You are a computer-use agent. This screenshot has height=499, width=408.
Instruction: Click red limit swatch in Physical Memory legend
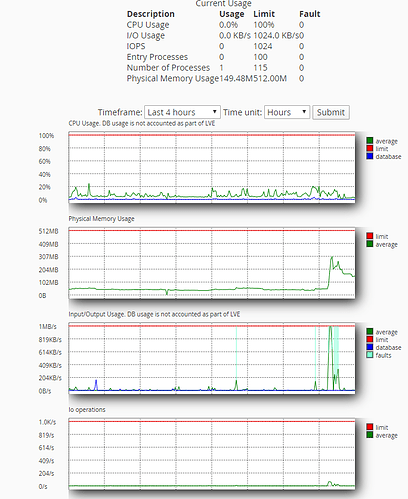(x=369, y=236)
